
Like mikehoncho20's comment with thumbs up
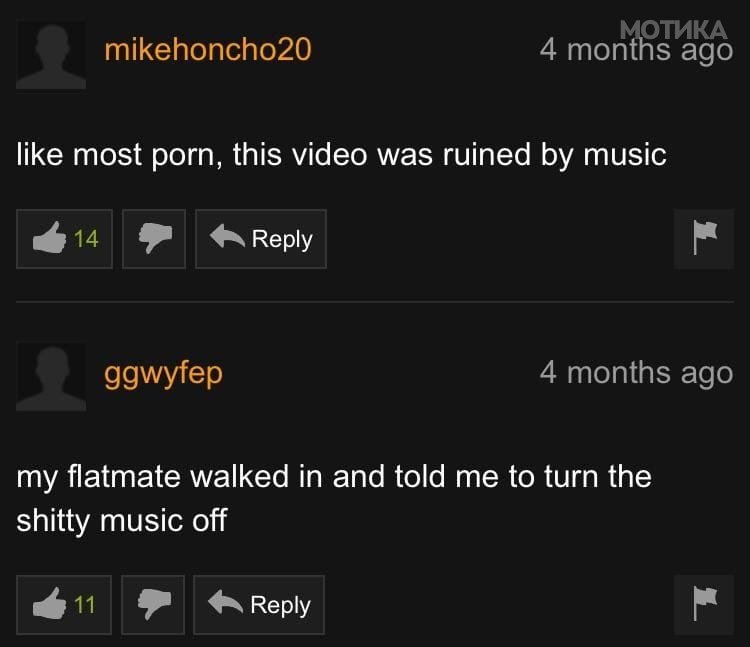[x=65, y=239]
